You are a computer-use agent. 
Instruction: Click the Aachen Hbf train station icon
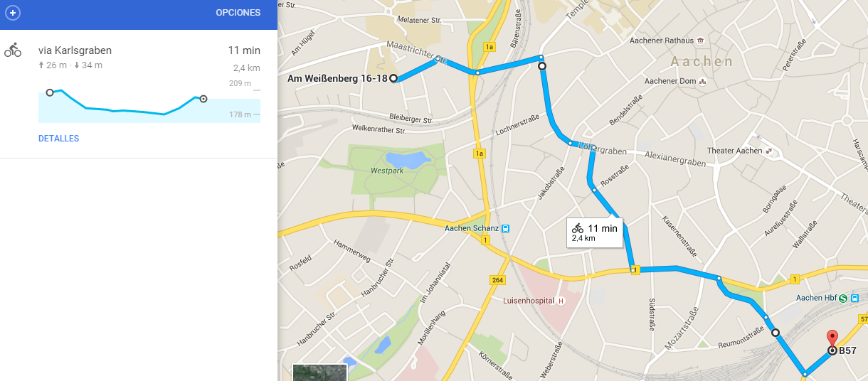coord(843,298)
